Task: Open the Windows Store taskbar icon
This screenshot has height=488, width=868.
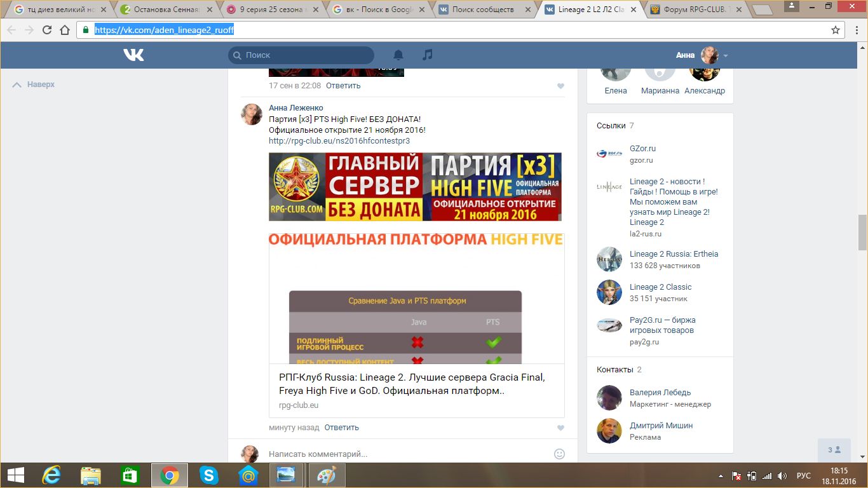Action: pos(130,475)
